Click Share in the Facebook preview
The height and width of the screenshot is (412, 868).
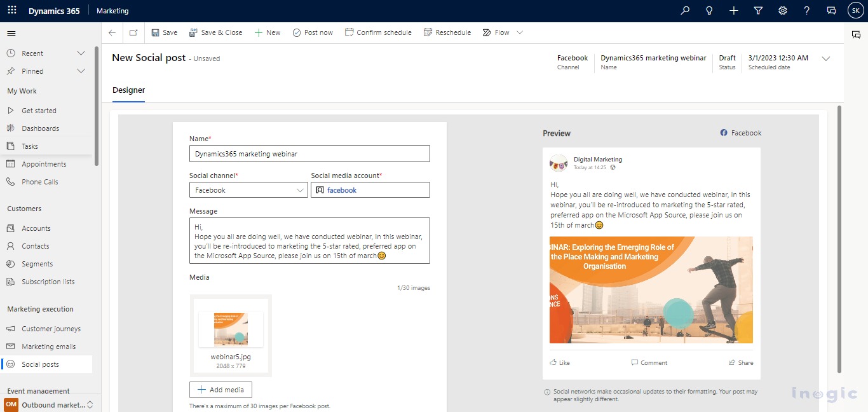pos(741,362)
